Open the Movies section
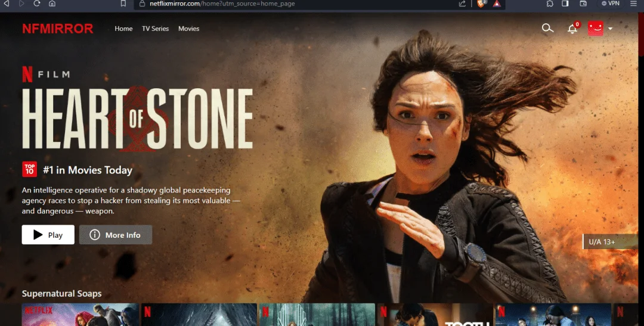 pyautogui.click(x=188, y=29)
